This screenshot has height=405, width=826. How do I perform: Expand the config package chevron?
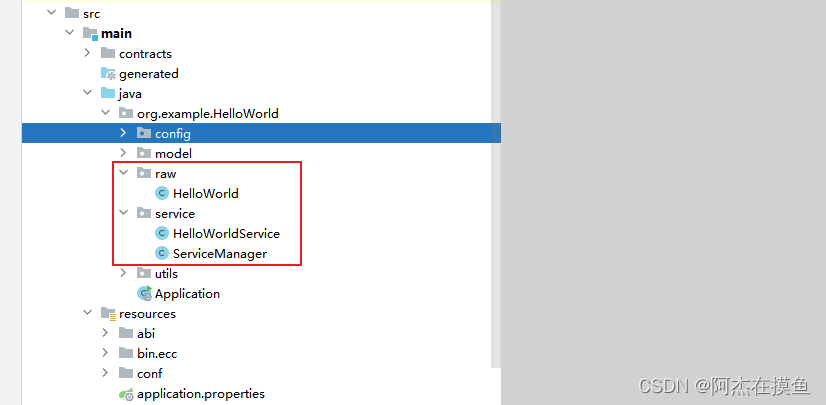(123, 133)
